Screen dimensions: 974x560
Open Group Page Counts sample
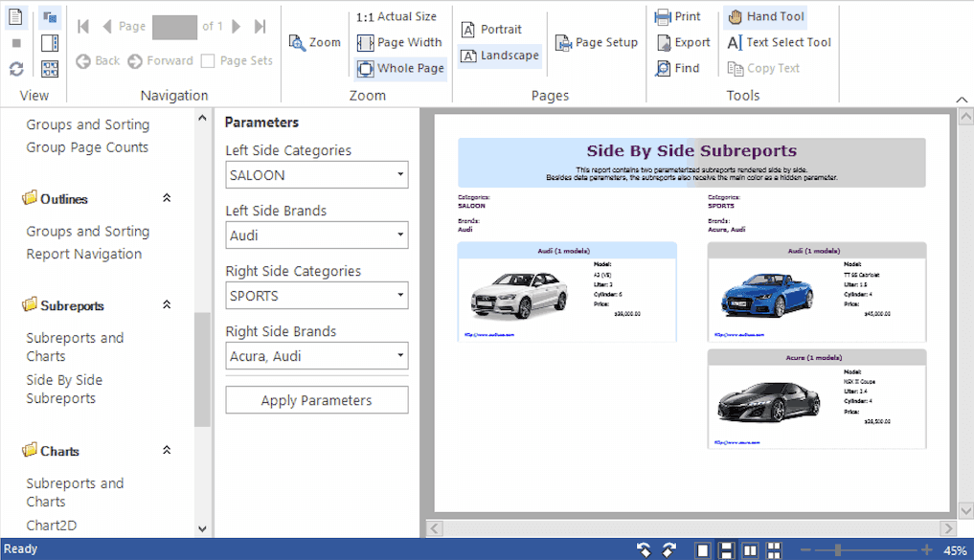(87, 147)
